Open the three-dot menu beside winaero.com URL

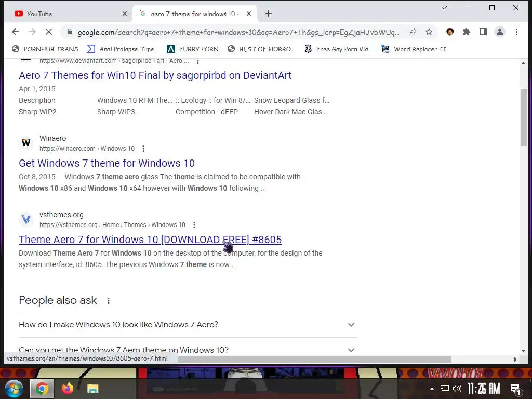(143, 149)
